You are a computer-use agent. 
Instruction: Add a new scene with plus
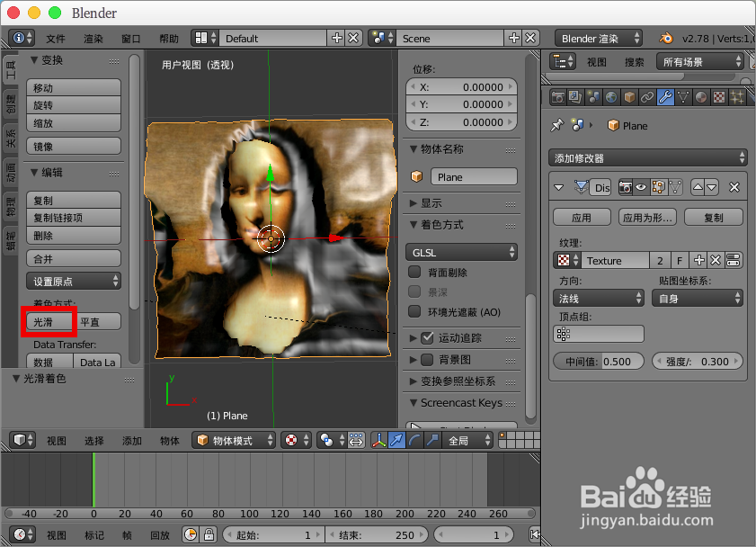pyautogui.click(x=514, y=38)
